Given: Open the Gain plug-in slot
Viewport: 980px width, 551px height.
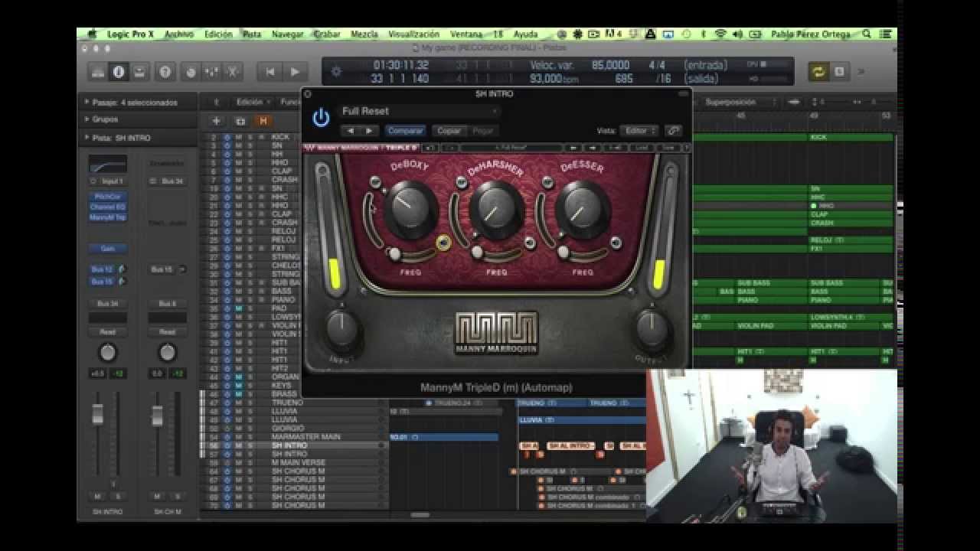Looking at the screenshot, I should (x=107, y=249).
